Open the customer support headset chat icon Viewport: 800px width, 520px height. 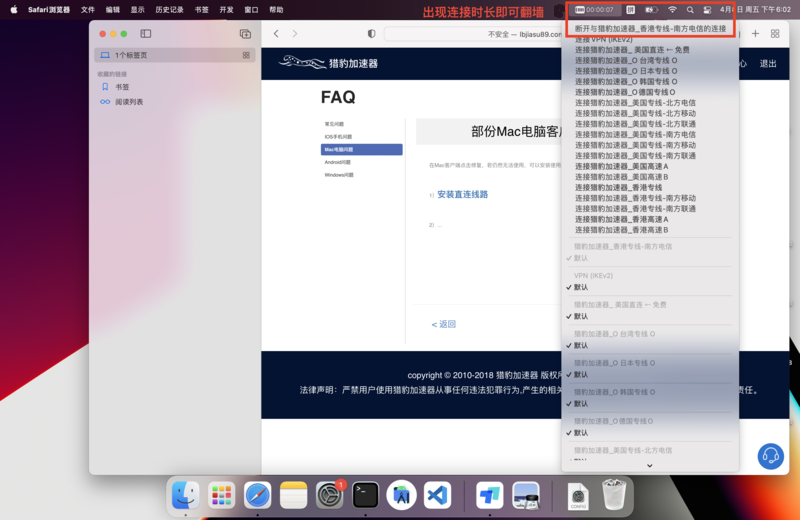pyautogui.click(x=770, y=456)
